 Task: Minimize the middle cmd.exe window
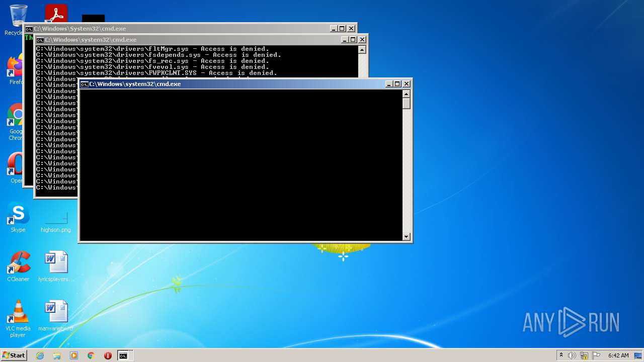[345, 40]
